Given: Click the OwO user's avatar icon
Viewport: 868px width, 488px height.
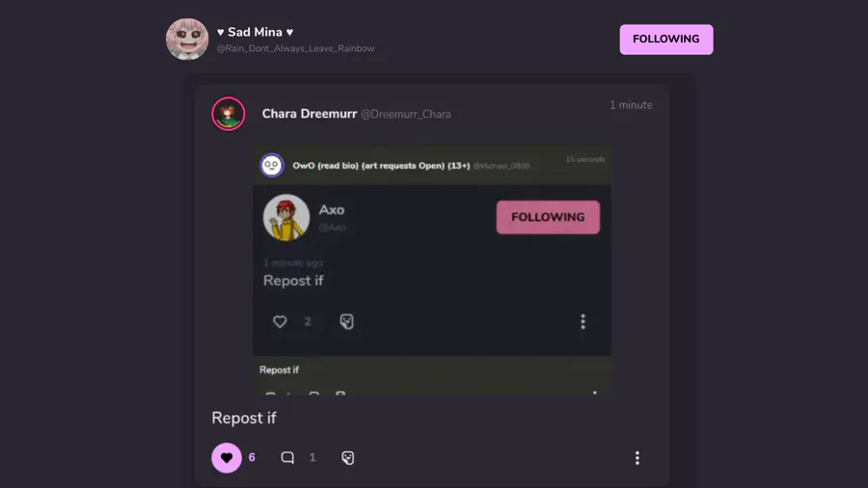Looking at the screenshot, I should tap(272, 165).
